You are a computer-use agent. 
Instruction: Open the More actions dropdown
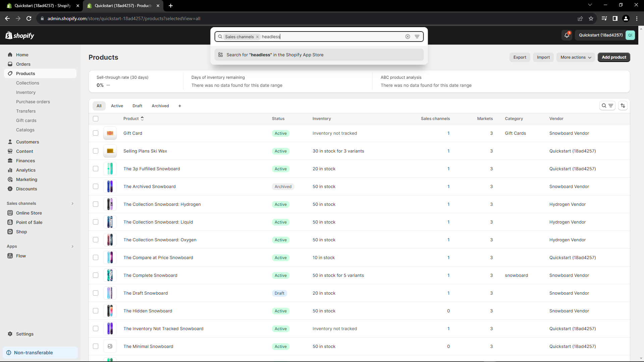[575, 57]
